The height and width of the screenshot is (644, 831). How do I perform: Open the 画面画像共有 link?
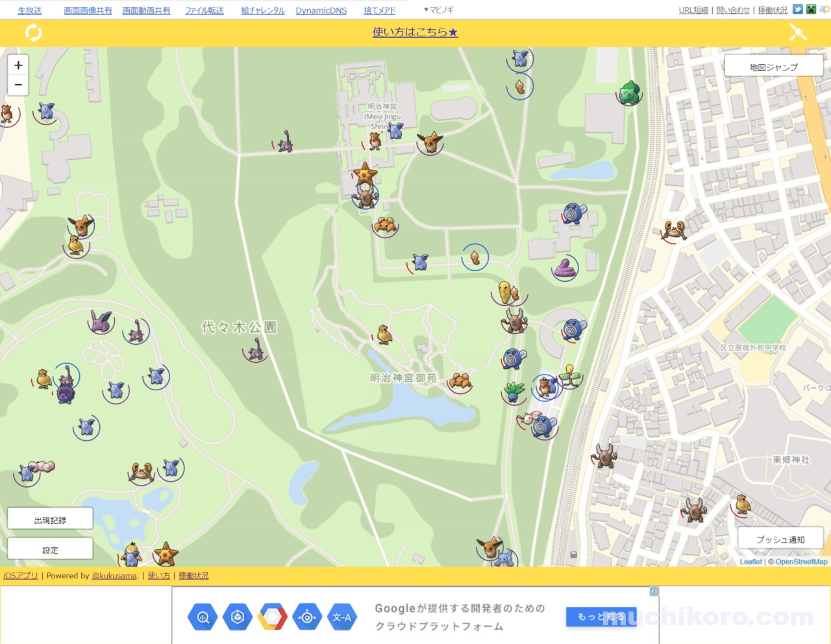coord(88,10)
